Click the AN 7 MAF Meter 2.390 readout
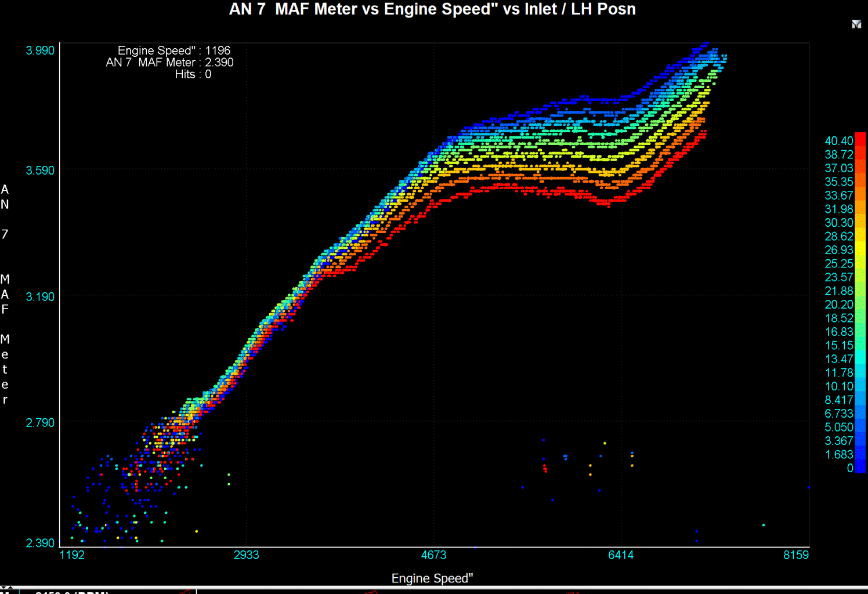 169,62
